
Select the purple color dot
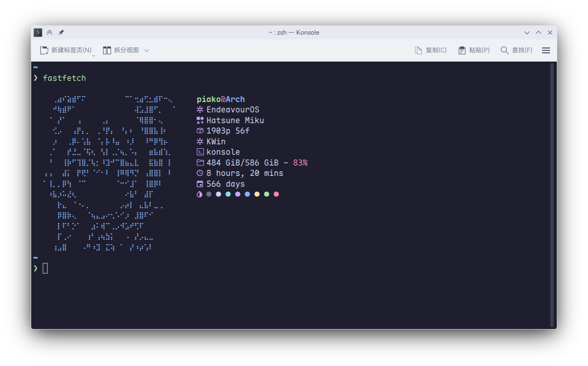tap(238, 194)
